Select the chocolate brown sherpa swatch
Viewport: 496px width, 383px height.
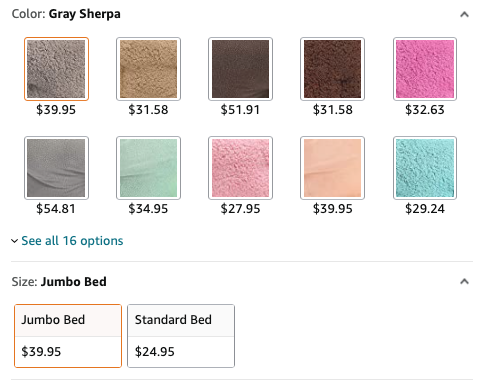pyautogui.click(x=332, y=69)
